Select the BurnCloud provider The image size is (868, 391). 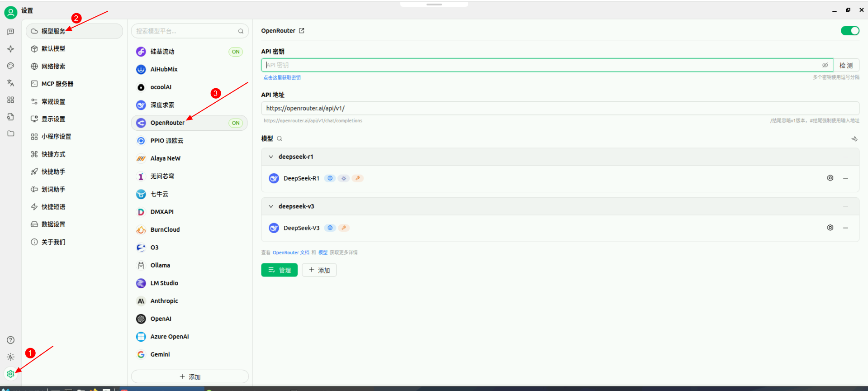[190, 229]
